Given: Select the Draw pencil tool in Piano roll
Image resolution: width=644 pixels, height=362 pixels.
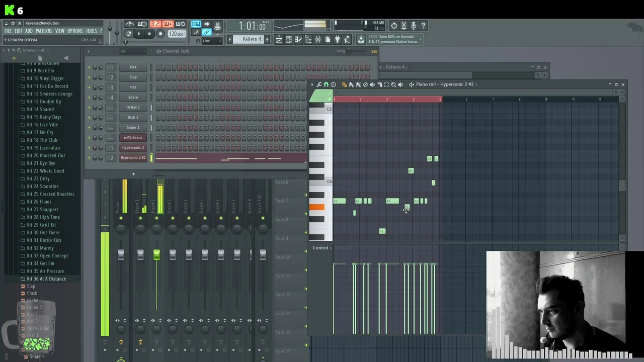Looking at the screenshot, I should (x=344, y=84).
